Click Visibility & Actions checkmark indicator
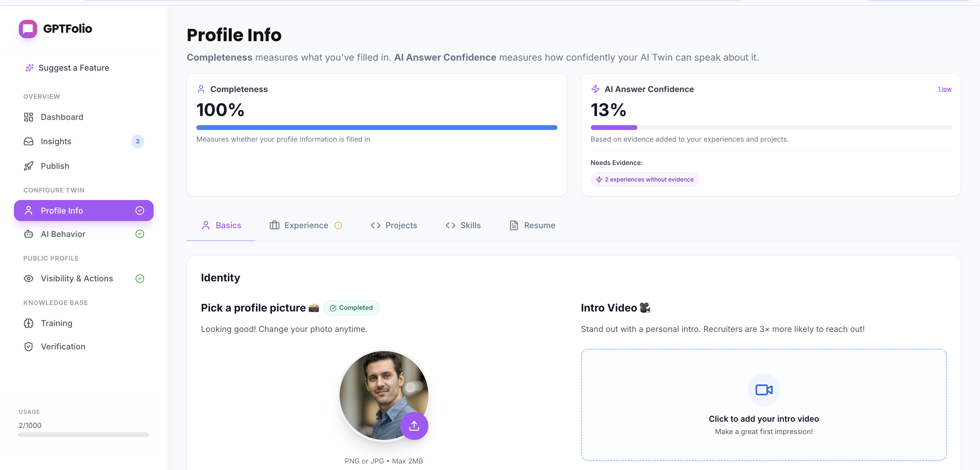Viewport: 980px width, 470px height. click(x=140, y=278)
